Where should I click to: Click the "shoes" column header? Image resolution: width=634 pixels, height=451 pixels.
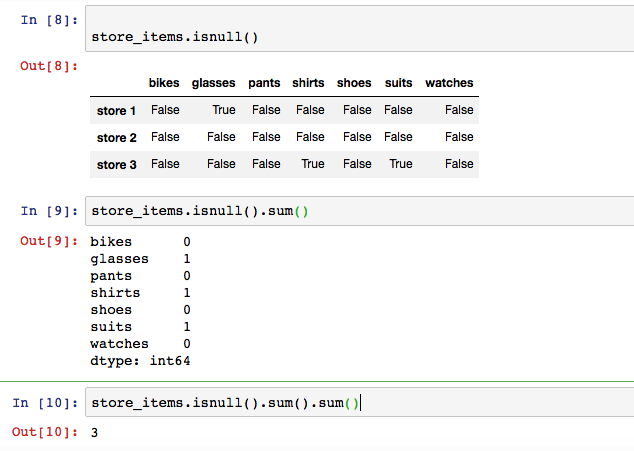point(354,83)
